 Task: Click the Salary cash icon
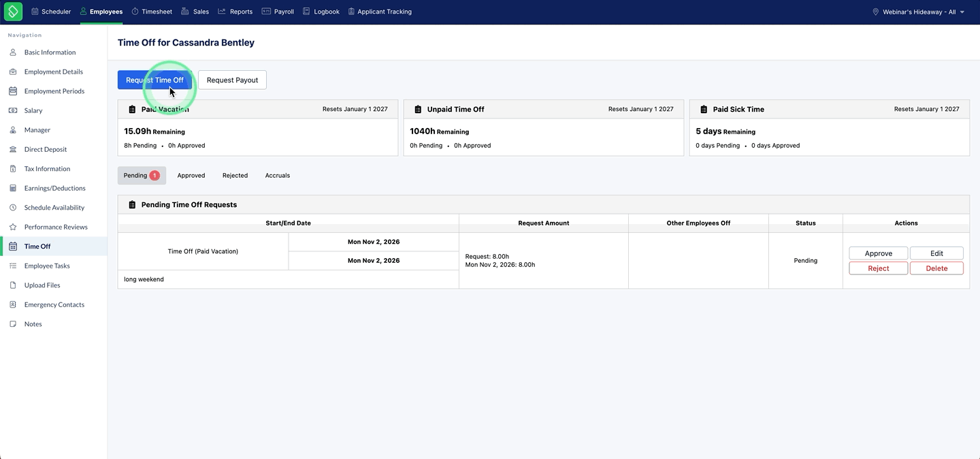pyautogui.click(x=13, y=110)
